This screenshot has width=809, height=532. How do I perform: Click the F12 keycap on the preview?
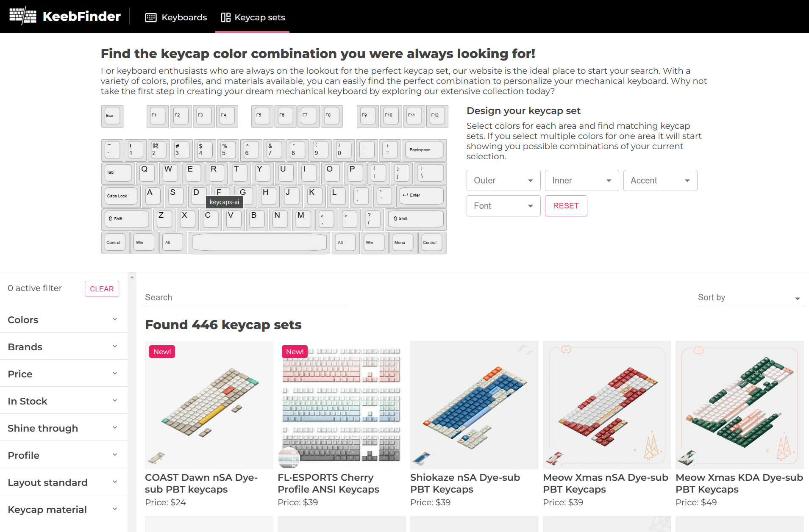coord(437,116)
